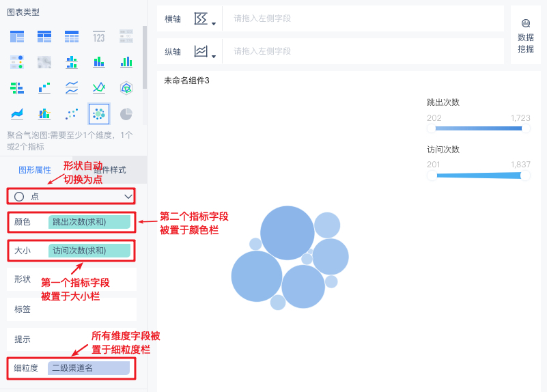
Task: Select the detail table chart type
Action: click(72, 36)
